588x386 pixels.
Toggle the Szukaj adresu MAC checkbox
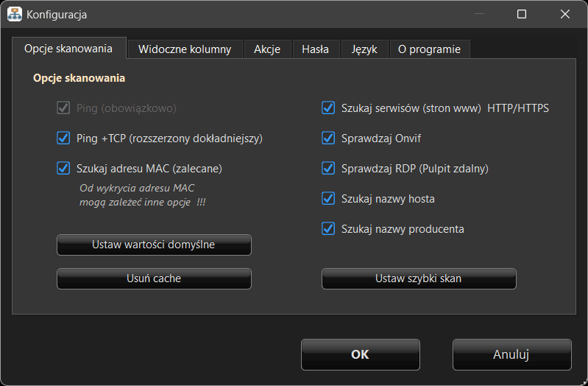coord(63,168)
